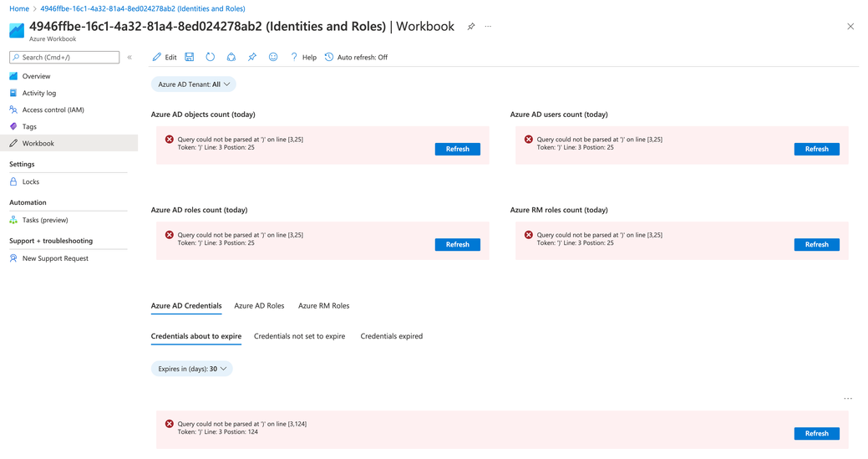
Task: Switch to the Azure RM Roles tab
Action: (324, 306)
